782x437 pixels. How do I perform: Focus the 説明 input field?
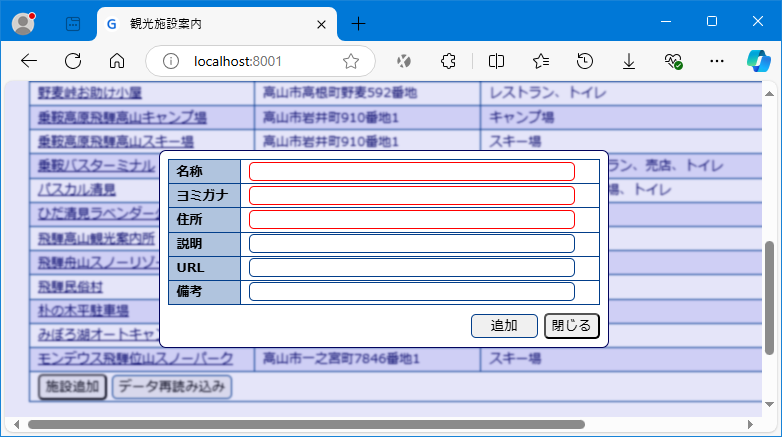point(411,243)
